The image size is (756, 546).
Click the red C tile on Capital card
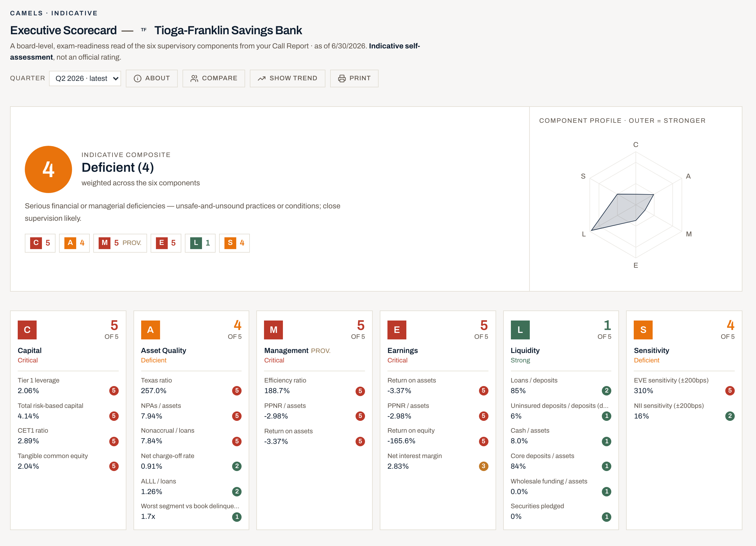coord(27,330)
